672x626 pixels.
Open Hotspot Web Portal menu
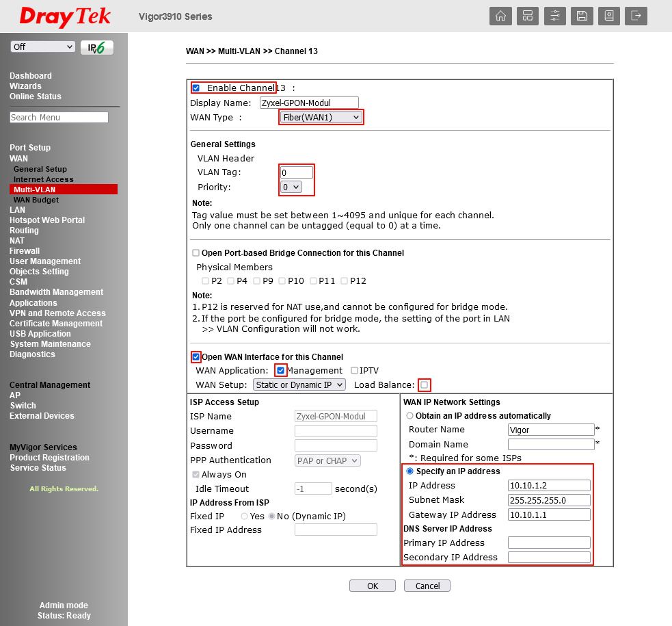pos(47,220)
